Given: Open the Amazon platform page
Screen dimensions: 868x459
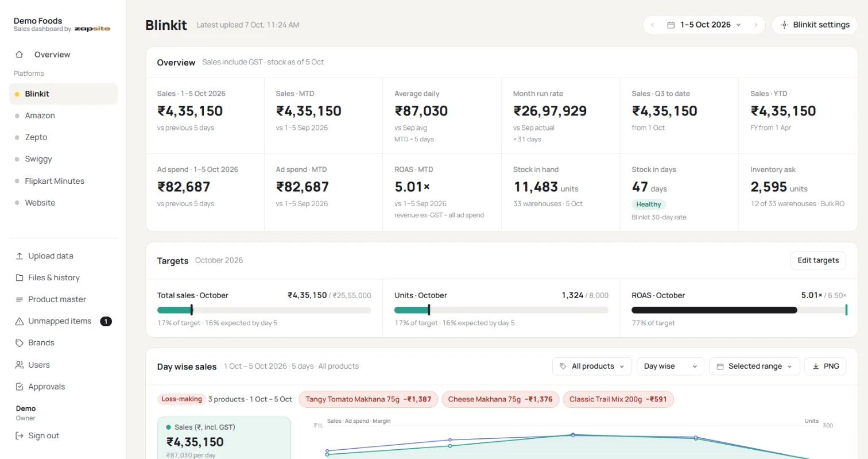Looking at the screenshot, I should click(x=63, y=116).
